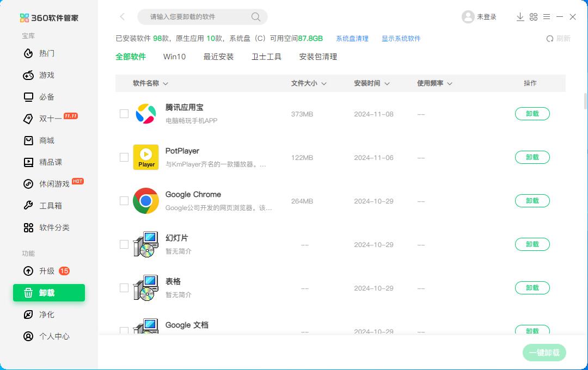The height and width of the screenshot is (370, 588).
Task: Click the PotPlayer app icon
Action: tap(146, 157)
